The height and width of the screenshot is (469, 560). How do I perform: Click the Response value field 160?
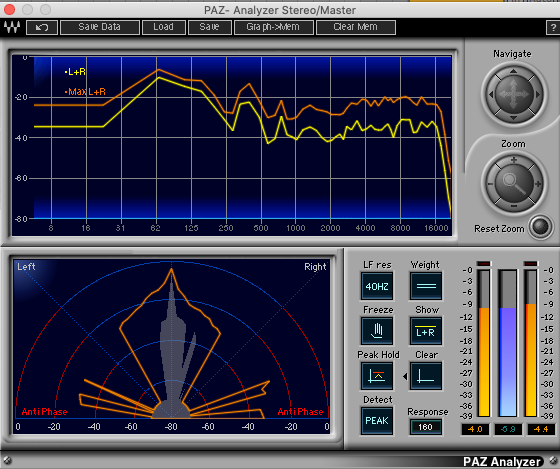coord(425,427)
